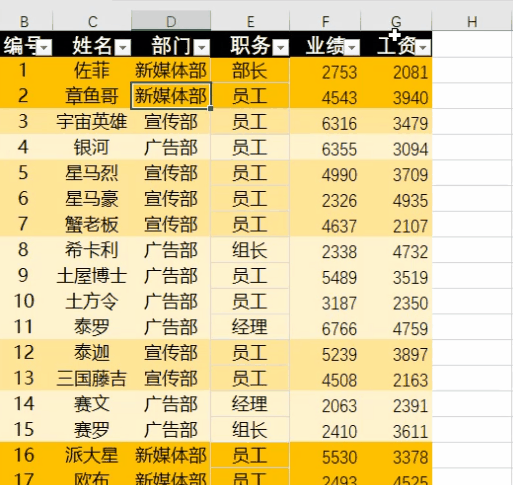This screenshot has width=513, height=485.
Task: Select name cell 土方令
Action: pos(92,301)
